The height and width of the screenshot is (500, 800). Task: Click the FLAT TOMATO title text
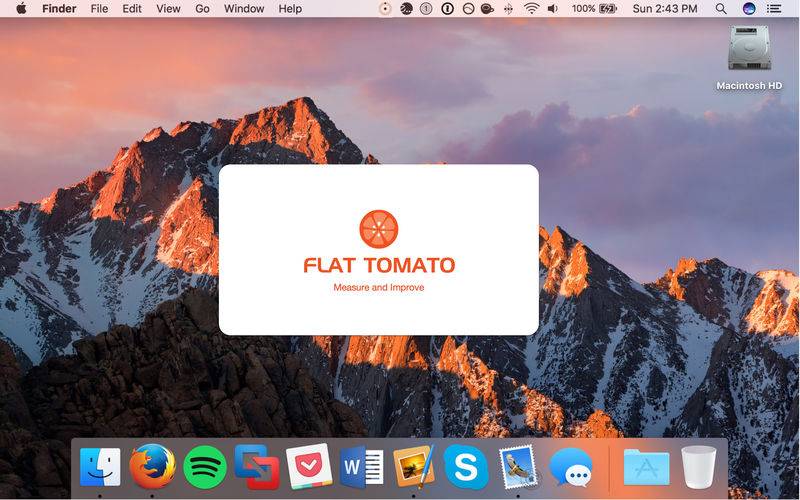pos(379,265)
